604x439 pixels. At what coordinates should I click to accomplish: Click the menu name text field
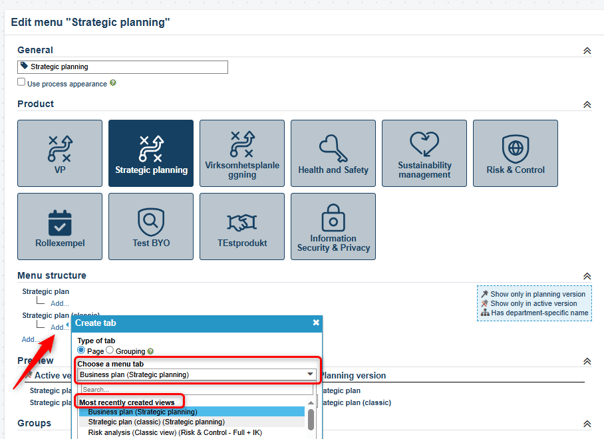pos(123,67)
